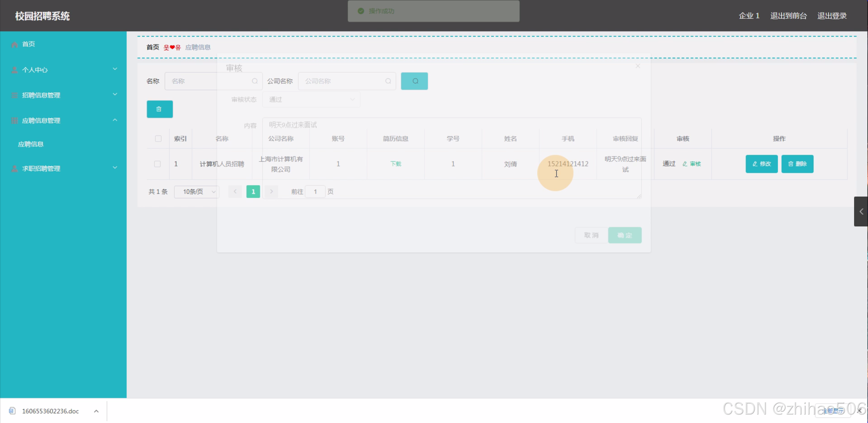This screenshot has width=868, height=423.
Task: Click the home icon in sidebar
Action: click(14, 44)
